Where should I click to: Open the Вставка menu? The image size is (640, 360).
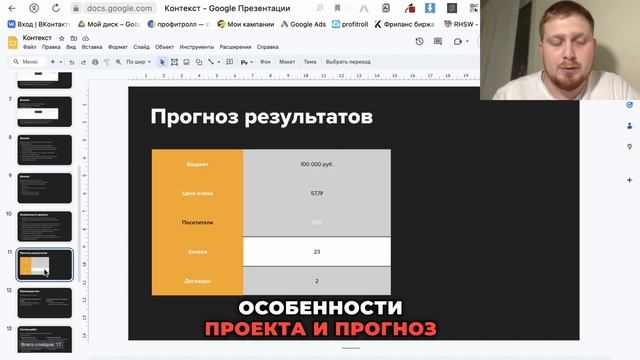(x=92, y=47)
